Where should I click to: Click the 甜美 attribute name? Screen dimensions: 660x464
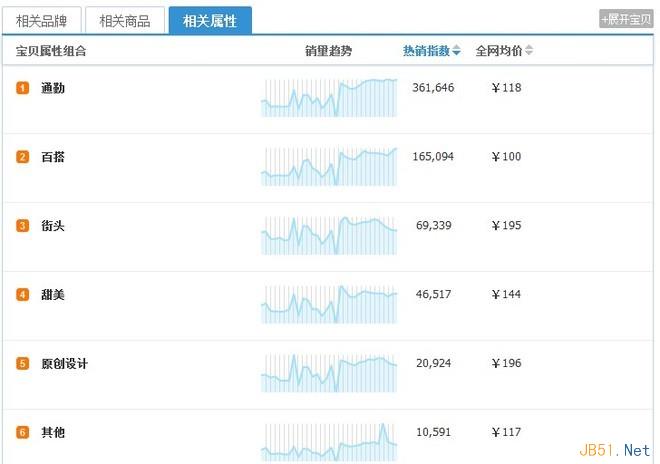53,295
